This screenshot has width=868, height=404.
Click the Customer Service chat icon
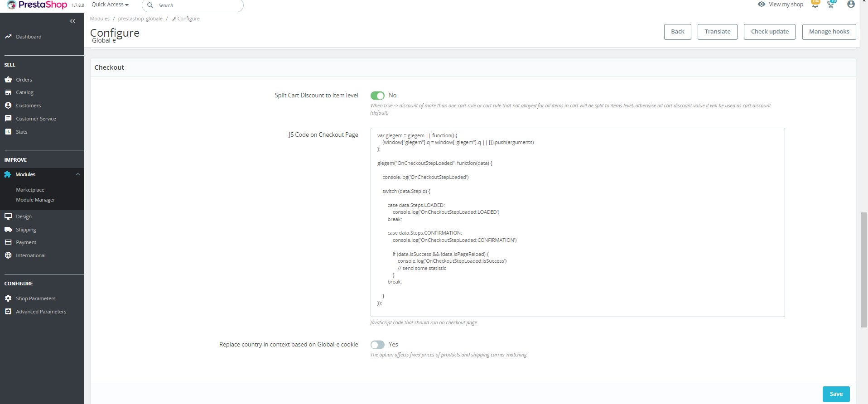click(x=8, y=119)
